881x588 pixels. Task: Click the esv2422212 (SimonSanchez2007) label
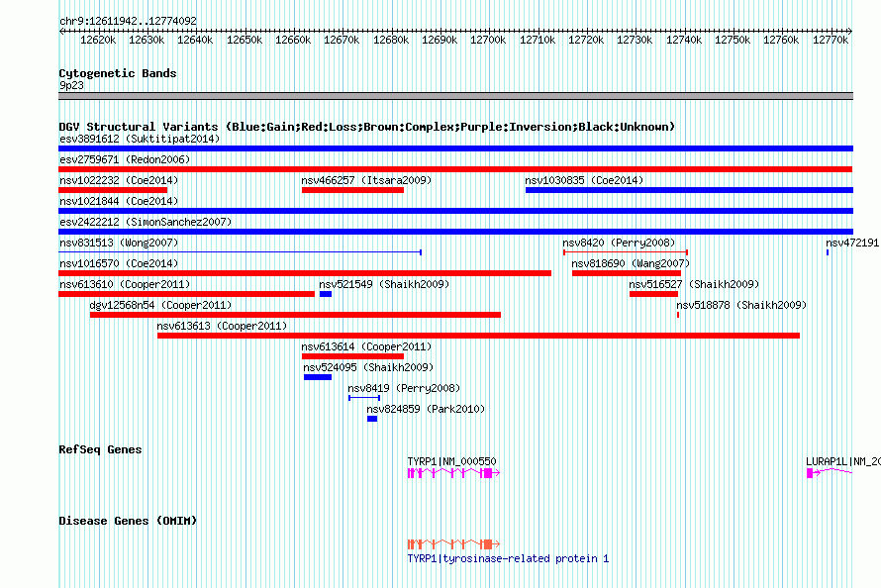[x=146, y=222]
